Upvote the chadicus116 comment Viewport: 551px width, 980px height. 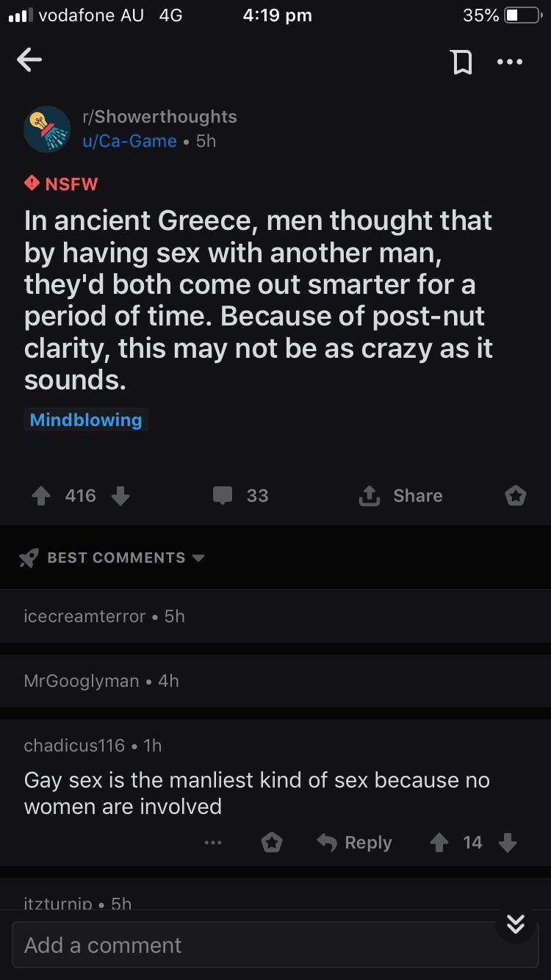point(439,843)
